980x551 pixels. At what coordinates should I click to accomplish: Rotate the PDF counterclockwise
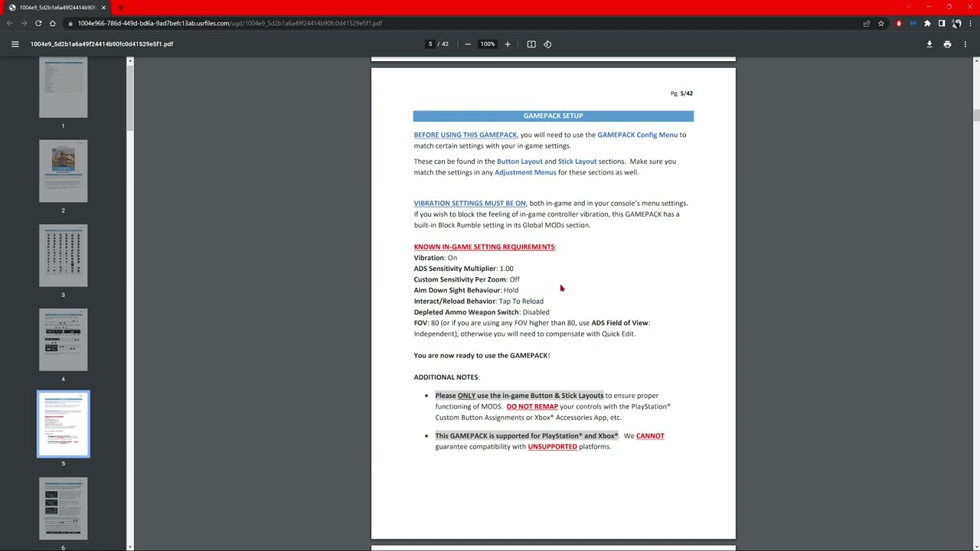pos(547,44)
